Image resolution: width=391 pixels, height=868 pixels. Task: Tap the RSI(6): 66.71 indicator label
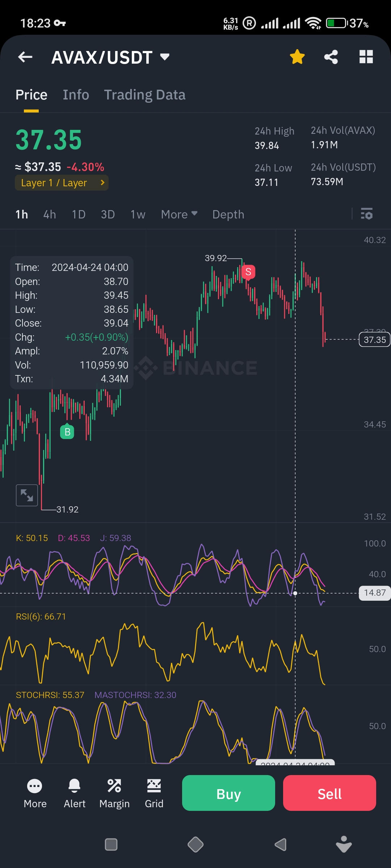pos(41,616)
